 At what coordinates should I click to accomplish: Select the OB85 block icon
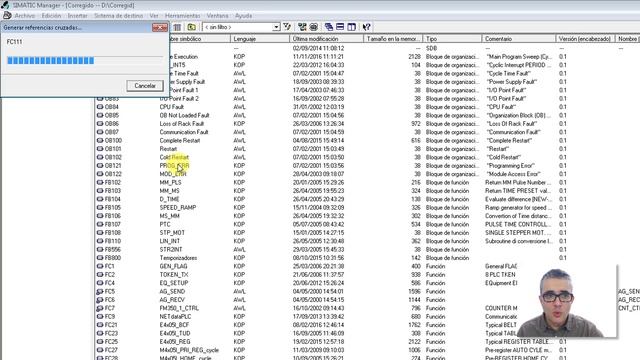coord(100,115)
